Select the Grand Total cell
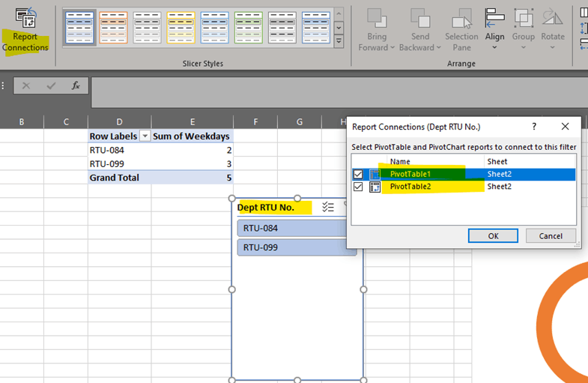588x383 pixels. click(120, 178)
